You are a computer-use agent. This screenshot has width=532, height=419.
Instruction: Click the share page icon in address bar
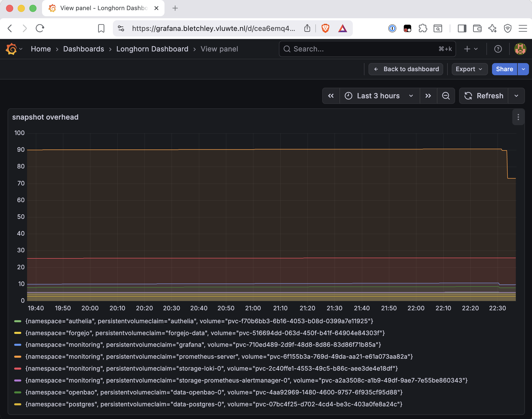[307, 28]
